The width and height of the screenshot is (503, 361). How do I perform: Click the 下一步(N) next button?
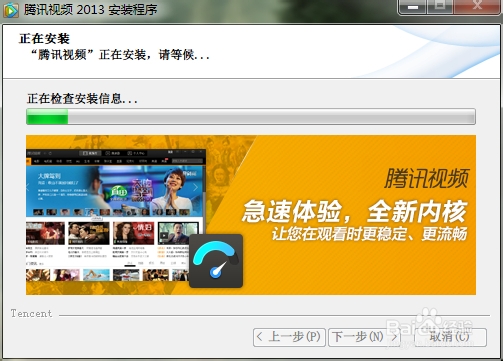coord(364,337)
